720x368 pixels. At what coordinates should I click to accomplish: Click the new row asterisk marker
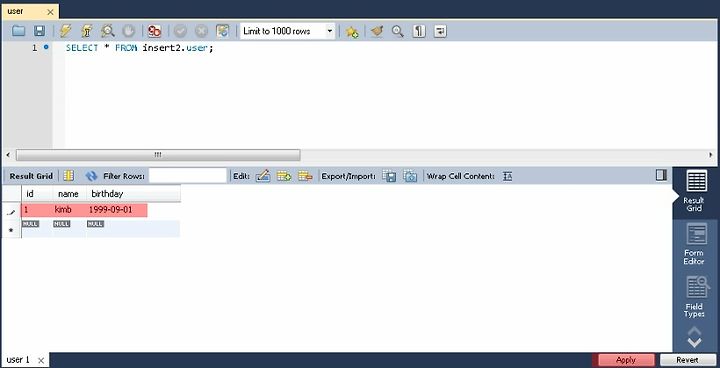coord(11,229)
